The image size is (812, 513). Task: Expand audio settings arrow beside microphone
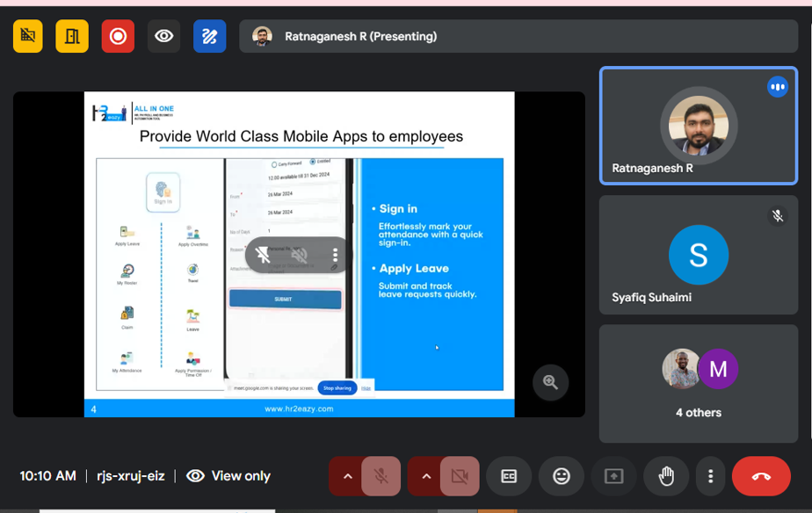coord(348,476)
